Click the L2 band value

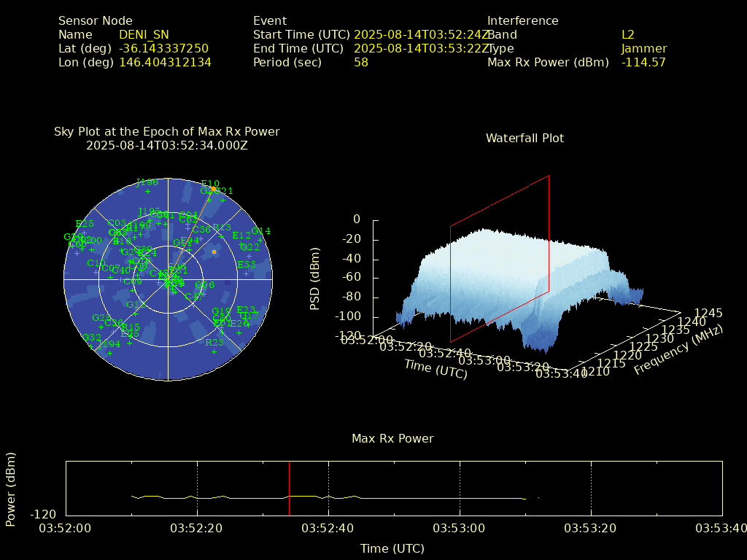point(627,34)
